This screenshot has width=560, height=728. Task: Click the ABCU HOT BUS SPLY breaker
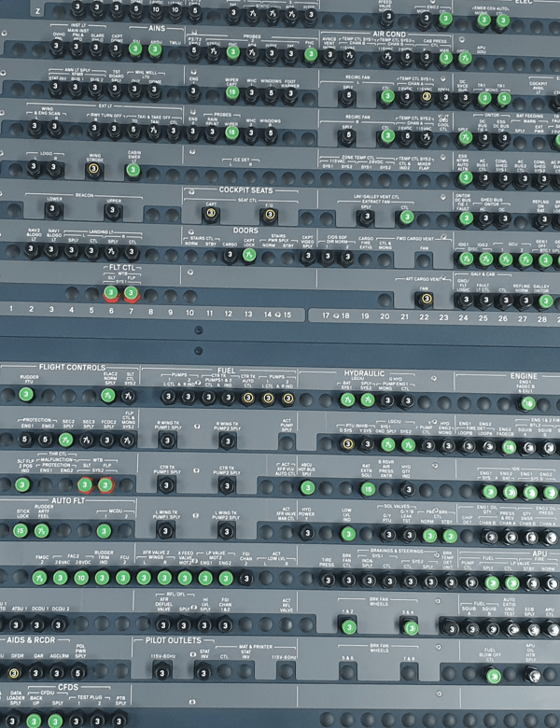pos(307,486)
